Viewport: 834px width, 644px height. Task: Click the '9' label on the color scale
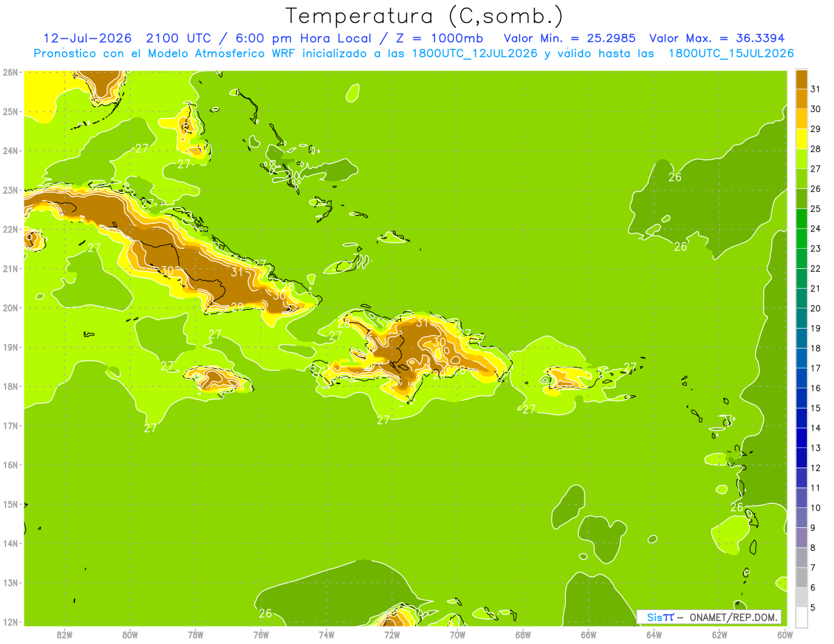[x=813, y=528]
